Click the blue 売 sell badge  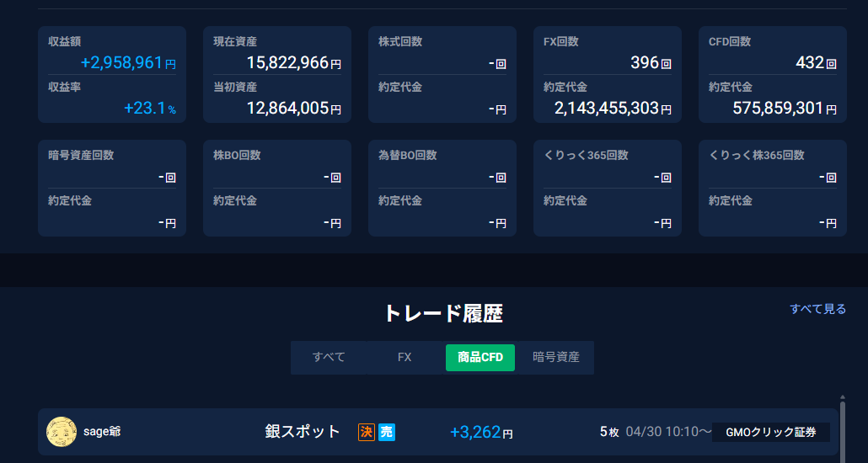tap(387, 432)
